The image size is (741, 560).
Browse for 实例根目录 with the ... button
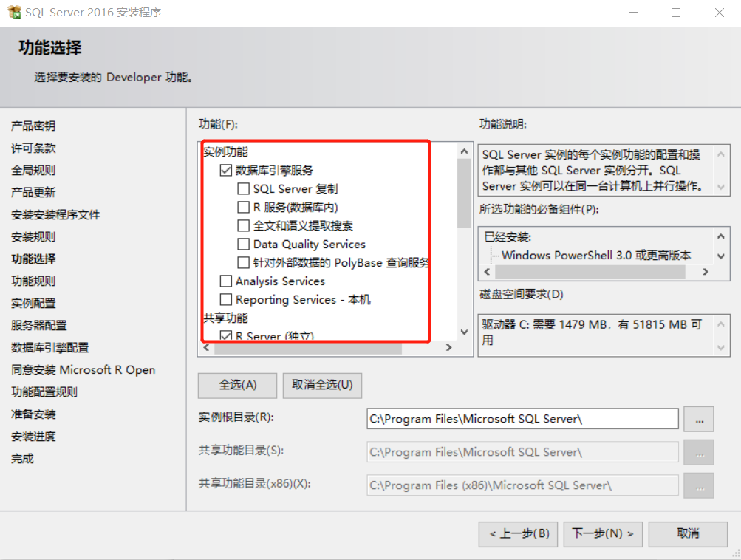[699, 419]
